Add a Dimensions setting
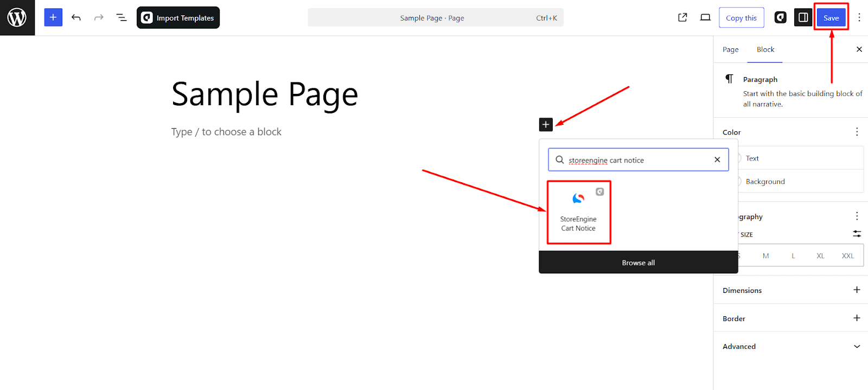 [857, 290]
